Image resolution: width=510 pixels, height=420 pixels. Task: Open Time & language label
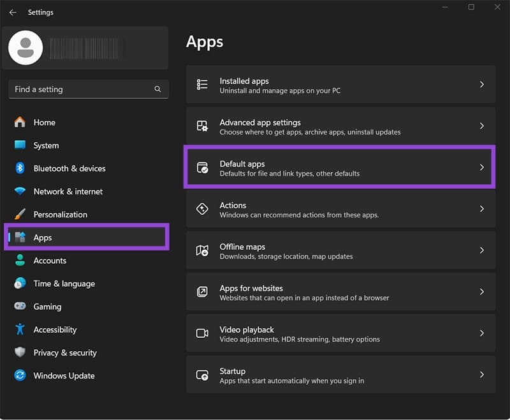(x=64, y=284)
